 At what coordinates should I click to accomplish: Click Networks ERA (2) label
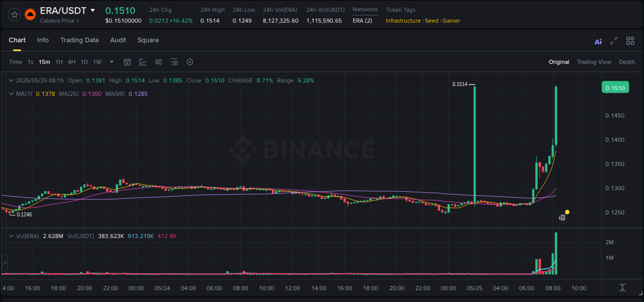tap(362, 21)
